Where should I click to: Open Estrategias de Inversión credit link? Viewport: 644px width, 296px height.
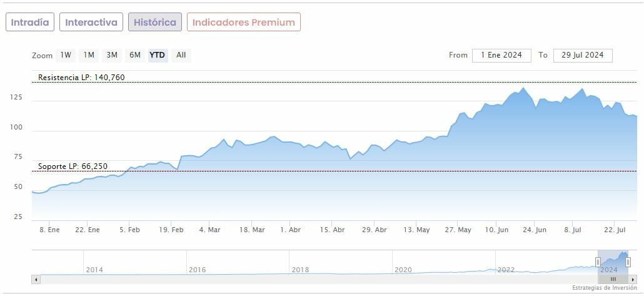603,288
